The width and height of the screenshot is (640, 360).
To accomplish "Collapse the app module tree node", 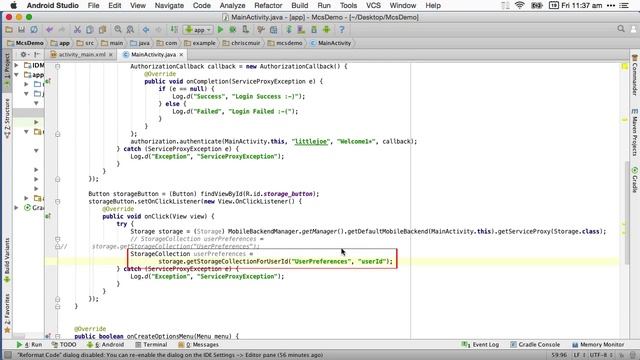I will tap(16, 75).
